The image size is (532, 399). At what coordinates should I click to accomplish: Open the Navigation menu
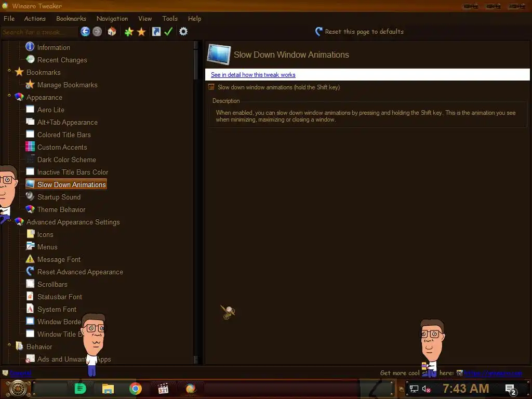pos(112,18)
